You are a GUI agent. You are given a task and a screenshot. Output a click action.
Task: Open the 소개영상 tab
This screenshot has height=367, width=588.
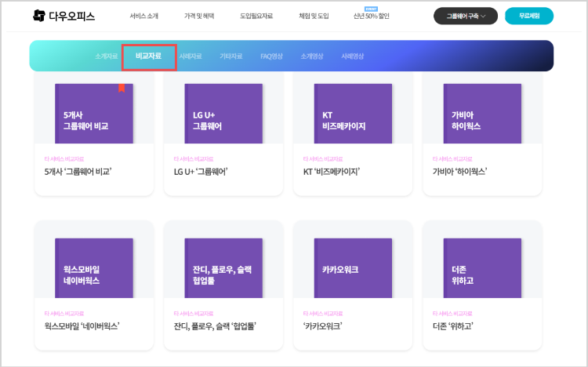pos(312,56)
